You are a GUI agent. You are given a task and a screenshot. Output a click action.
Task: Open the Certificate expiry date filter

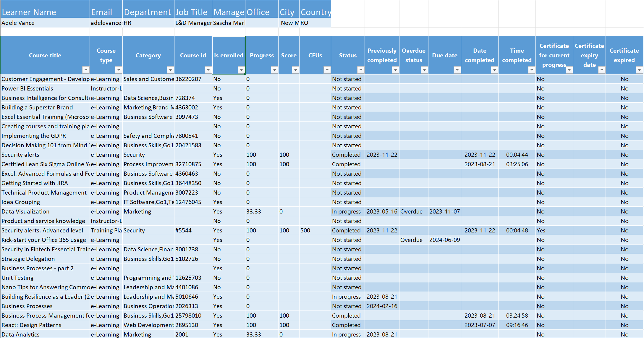[602, 70]
